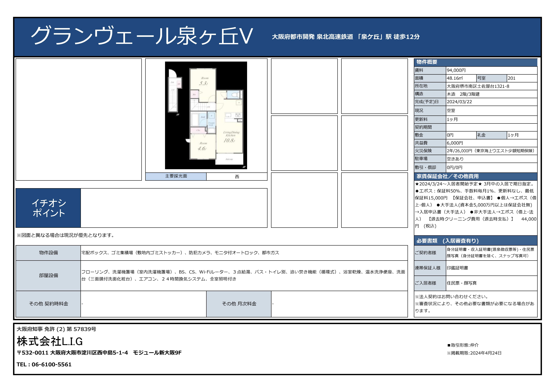Click the license text 大阪府知事 免許 (2) 第 57839号
This screenshot has height=392, width=555.
pyautogui.click(x=56, y=329)
